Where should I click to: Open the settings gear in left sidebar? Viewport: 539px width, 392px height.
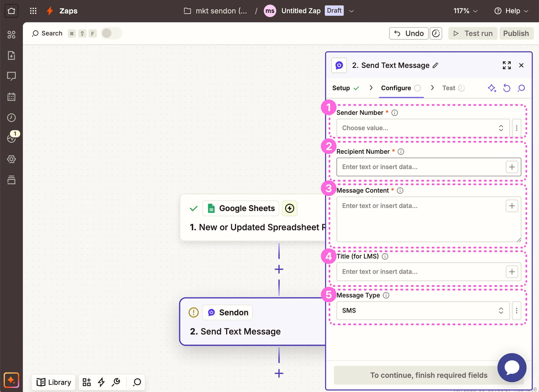(11, 159)
